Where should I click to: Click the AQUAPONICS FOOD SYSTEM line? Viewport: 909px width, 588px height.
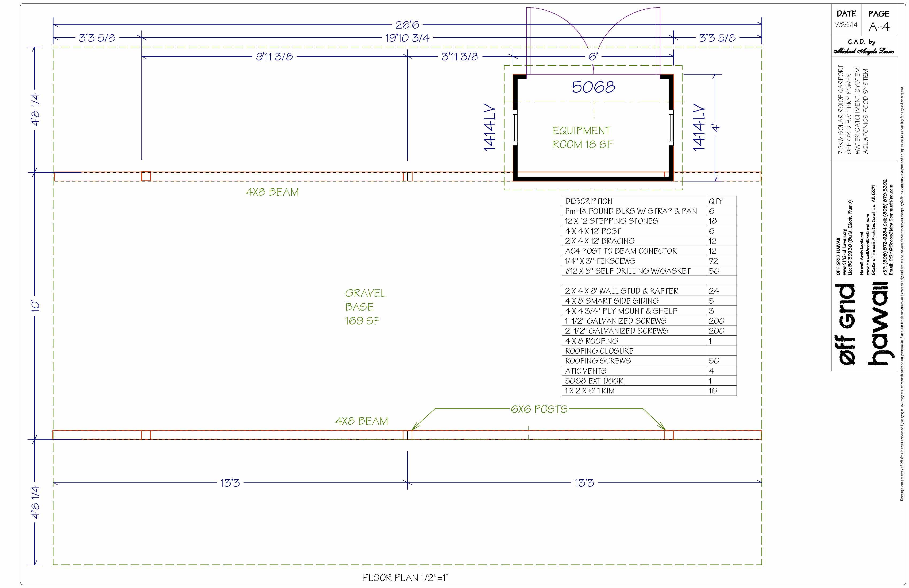[x=865, y=111]
